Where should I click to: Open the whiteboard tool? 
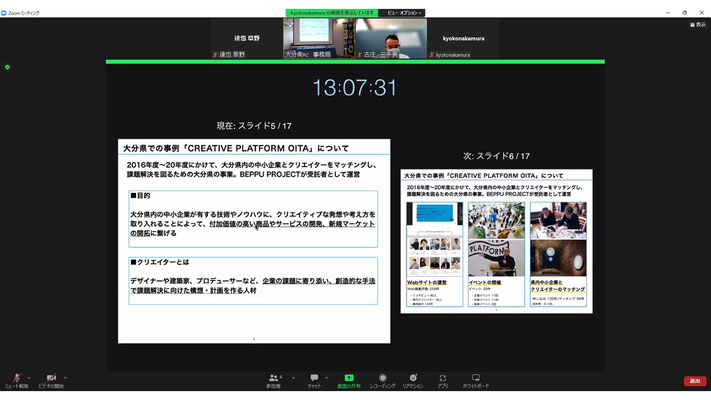coord(476,380)
